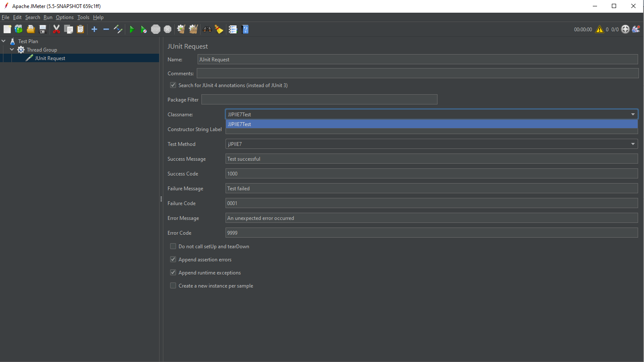Click the far right toolbar icon
This screenshot has height=362, width=644.
coord(636,29)
